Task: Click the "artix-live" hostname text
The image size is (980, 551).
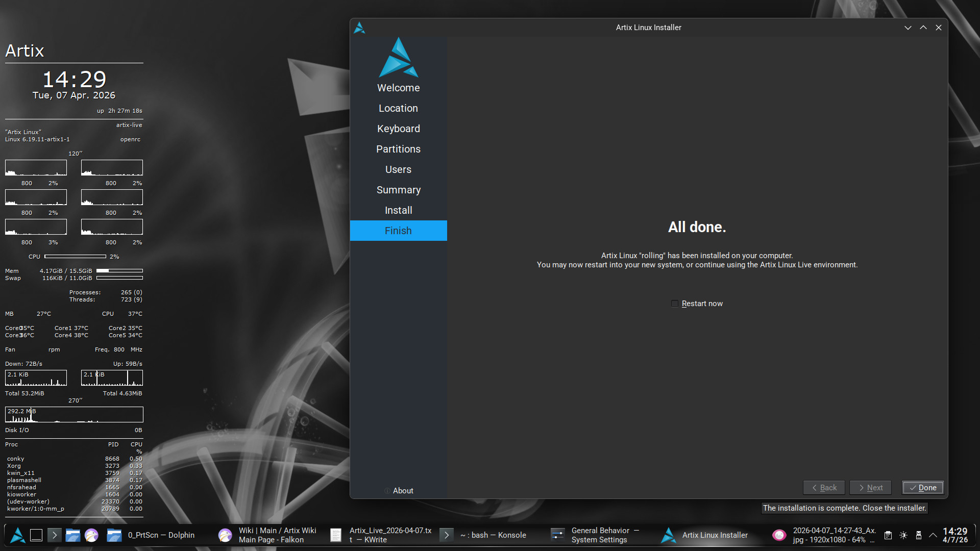Action: click(129, 125)
